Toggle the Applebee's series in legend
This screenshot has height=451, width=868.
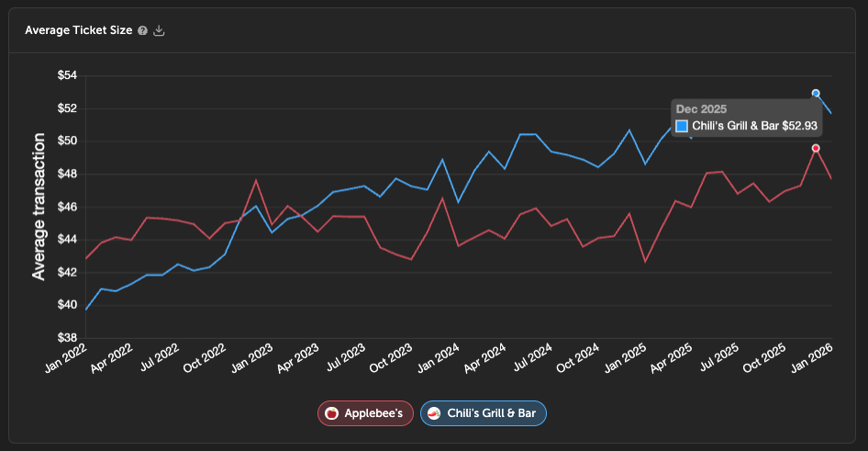[365, 413]
